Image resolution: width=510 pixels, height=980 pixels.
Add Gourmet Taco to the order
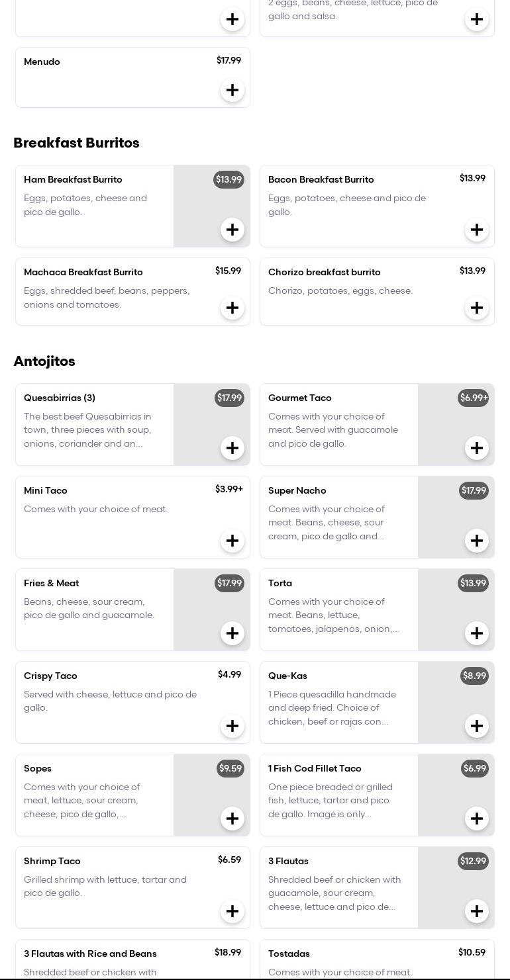tap(477, 448)
